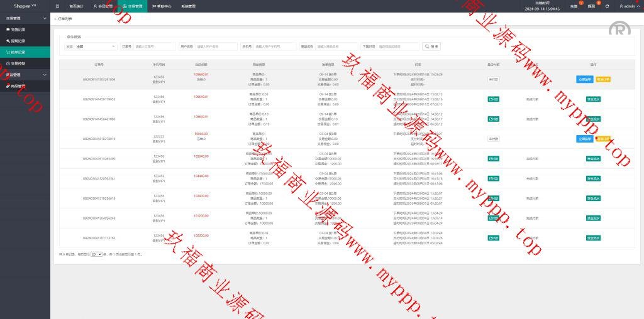
Task: Click the sidebar collapse menu icon
Action: click(x=57, y=6)
